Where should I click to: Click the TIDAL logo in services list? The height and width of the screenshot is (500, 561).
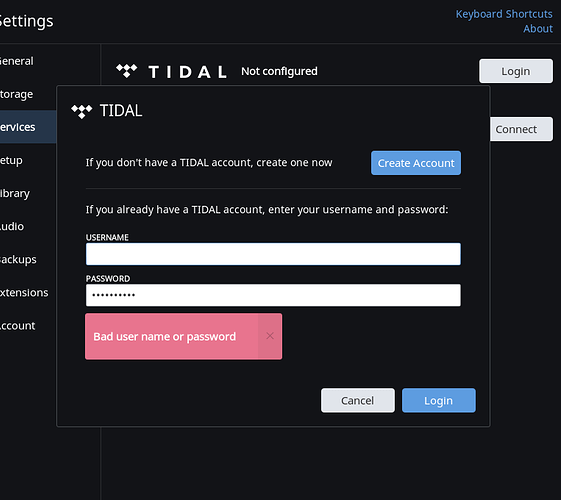pos(171,72)
